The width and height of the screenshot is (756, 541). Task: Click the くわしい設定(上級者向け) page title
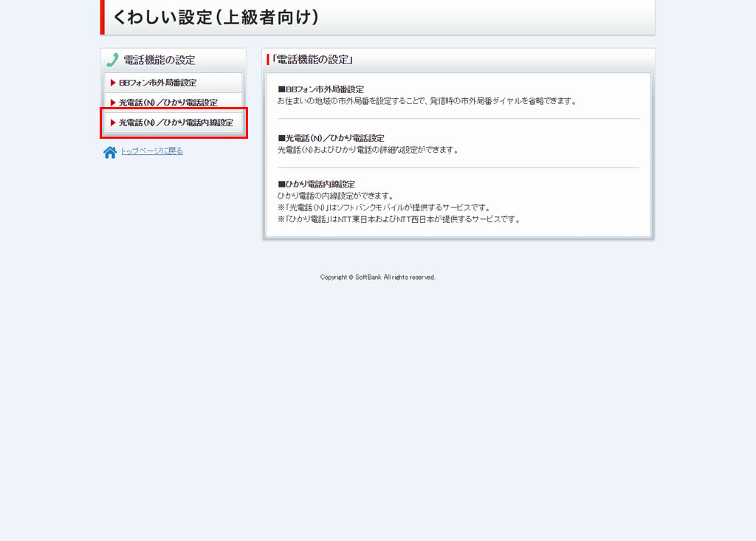tap(216, 18)
